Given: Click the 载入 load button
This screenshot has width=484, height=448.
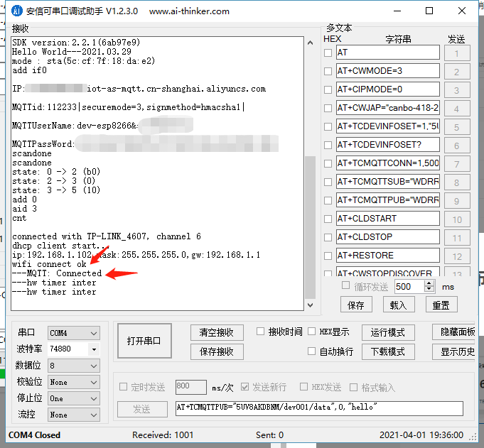Looking at the screenshot, I should (x=399, y=305).
